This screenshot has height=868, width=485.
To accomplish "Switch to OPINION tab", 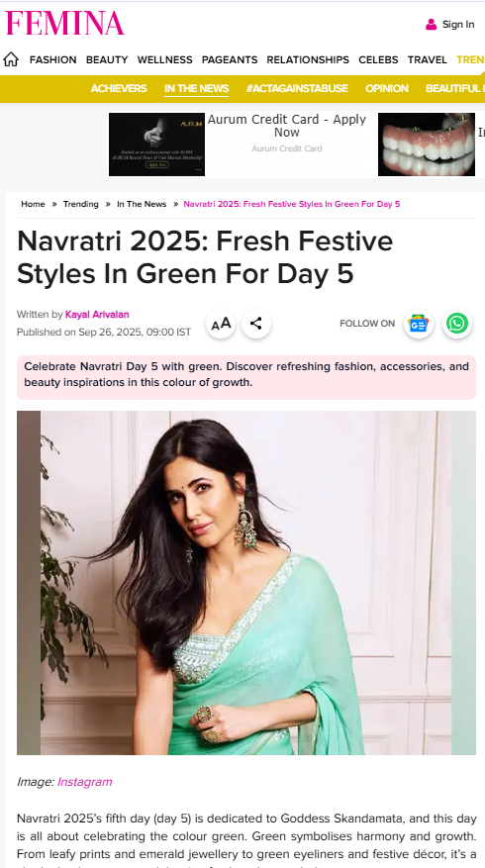I will (386, 88).
